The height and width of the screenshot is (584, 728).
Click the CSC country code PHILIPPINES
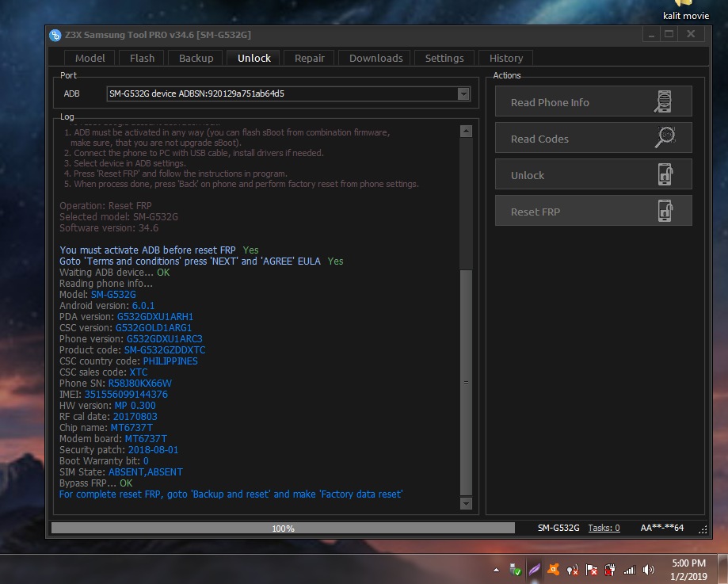[x=170, y=361]
